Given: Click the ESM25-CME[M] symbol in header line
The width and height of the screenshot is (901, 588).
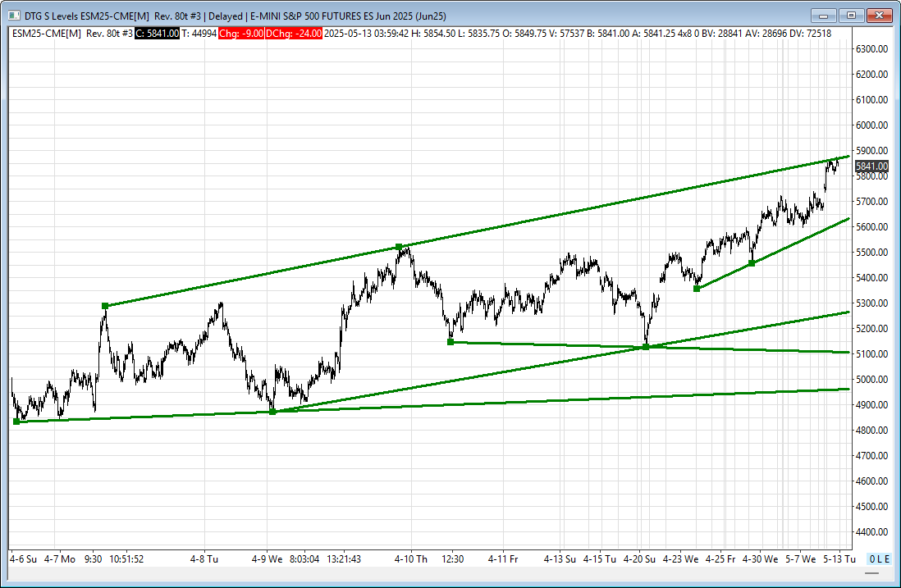Looking at the screenshot, I should click(x=47, y=34).
